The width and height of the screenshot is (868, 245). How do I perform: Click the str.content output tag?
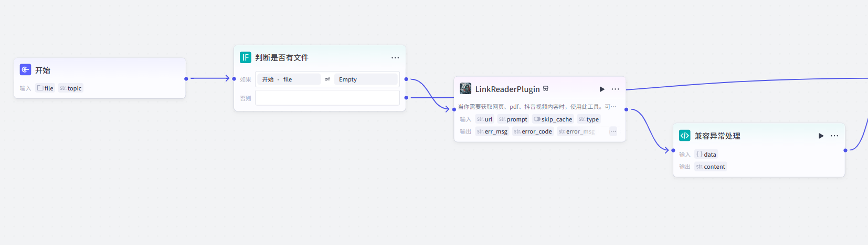(x=711, y=167)
